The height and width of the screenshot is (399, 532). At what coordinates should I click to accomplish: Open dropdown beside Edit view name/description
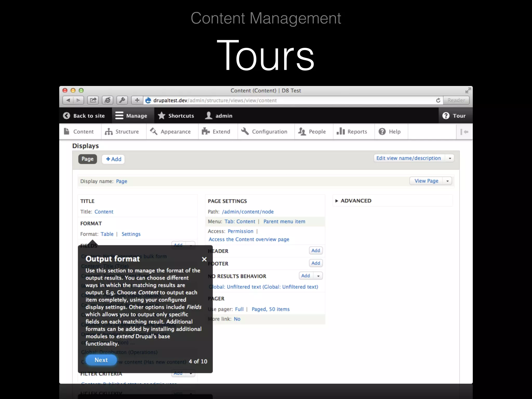click(x=450, y=158)
